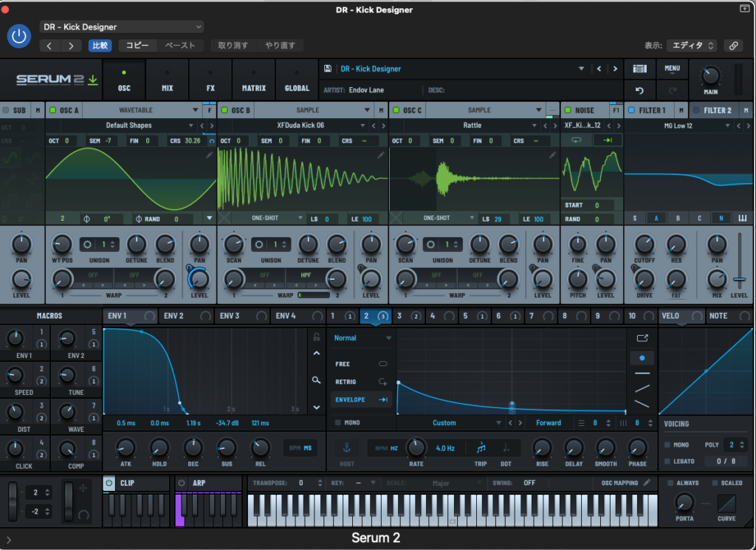Click the envelope zoom magnifier icon
The width and height of the screenshot is (756, 550).
tap(316, 380)
